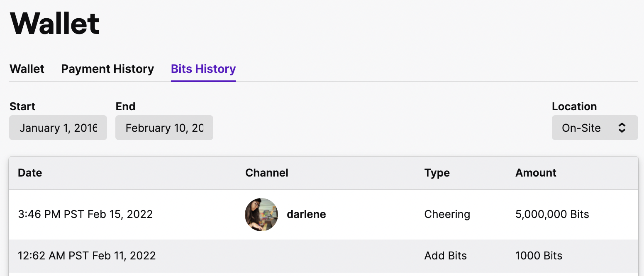Click darlene's channel avatar picture

(261, 214)
